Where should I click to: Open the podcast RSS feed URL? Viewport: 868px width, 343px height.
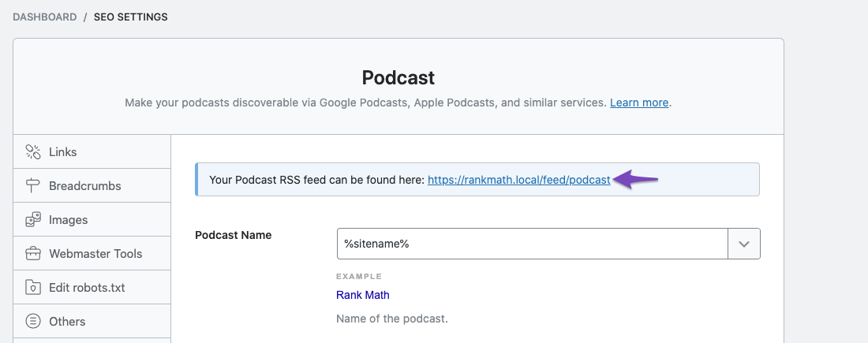pyautogui.click(x=518, y=180)
